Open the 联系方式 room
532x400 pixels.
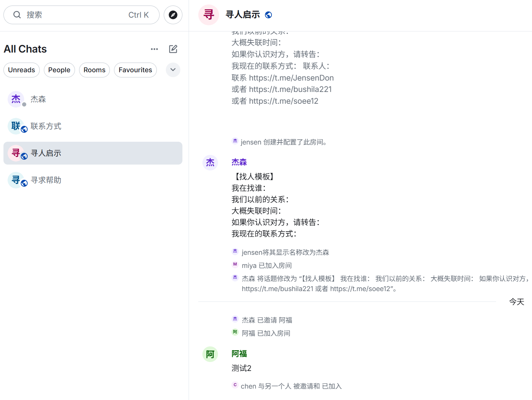93,126
